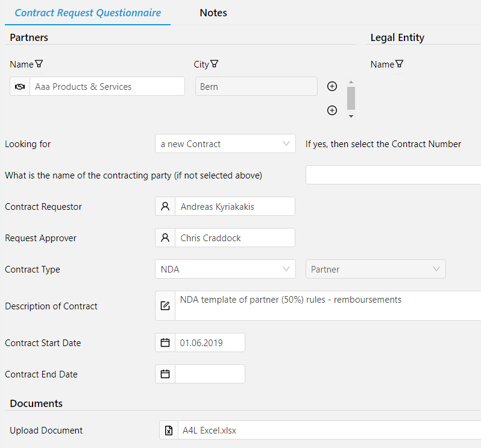This screenshot has height=448, width=481.
Task: Open the Contract End Date calendar picker
Action: coord(165,374)
